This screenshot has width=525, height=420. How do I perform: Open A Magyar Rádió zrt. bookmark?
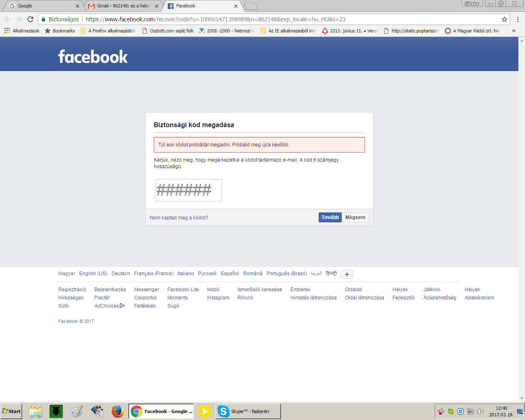click(x=473, y=31)
